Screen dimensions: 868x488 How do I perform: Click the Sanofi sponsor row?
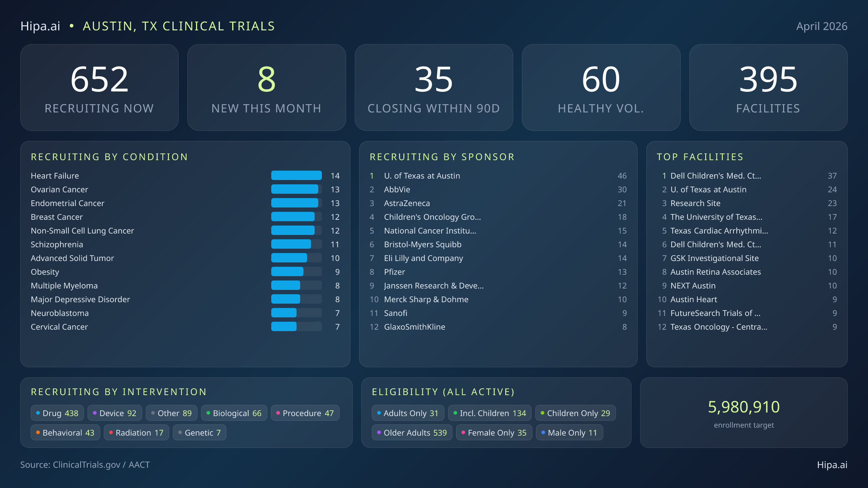pyautogui.click(x=498, y=313)
